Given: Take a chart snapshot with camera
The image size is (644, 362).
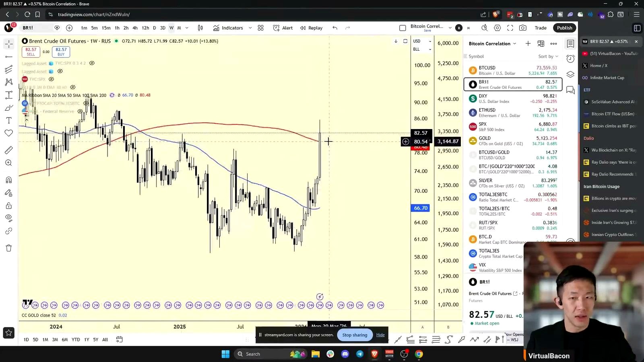Looking at the screenshot, I should [523, 28].
